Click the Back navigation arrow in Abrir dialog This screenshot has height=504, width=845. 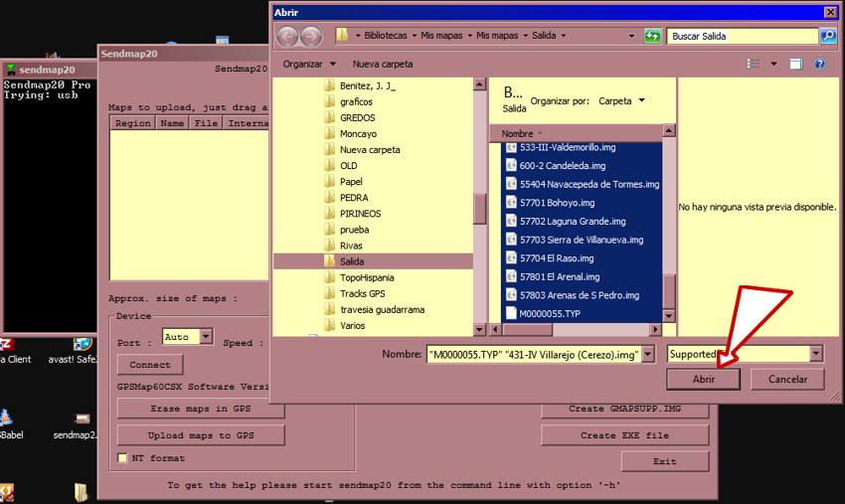click(287, 36)
